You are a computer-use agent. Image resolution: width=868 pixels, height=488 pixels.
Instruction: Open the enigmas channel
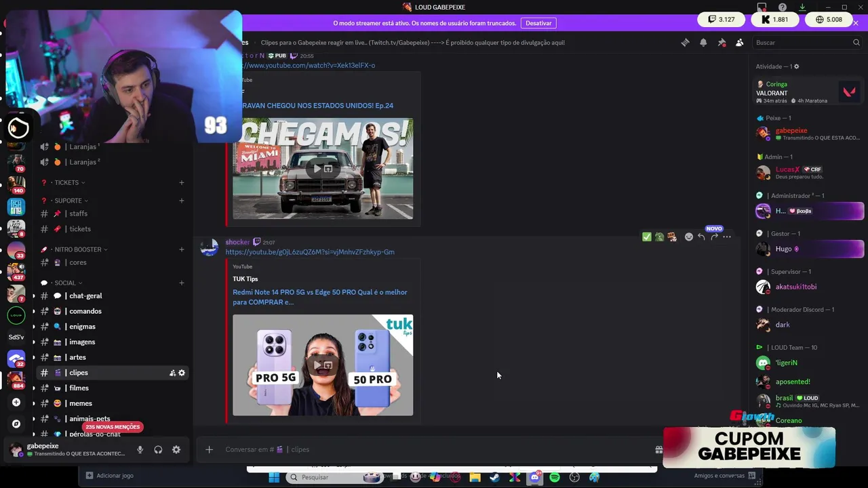tap(112, 327)
